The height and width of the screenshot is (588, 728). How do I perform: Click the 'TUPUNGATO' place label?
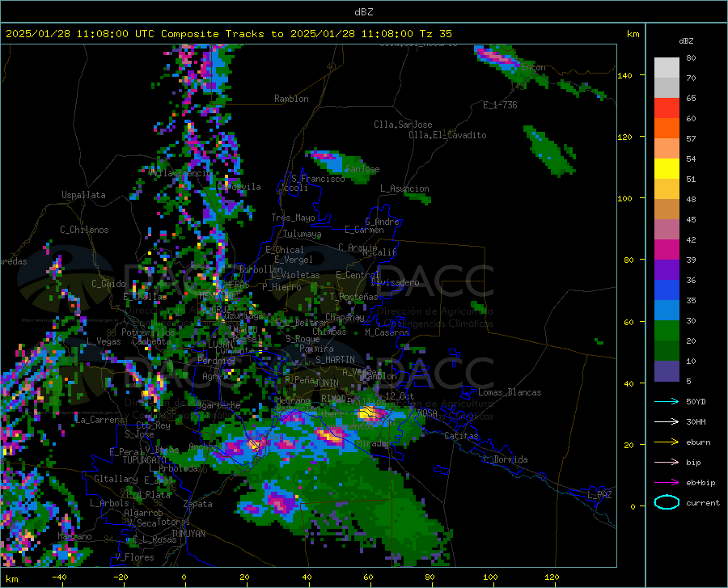tap(145, 460)
